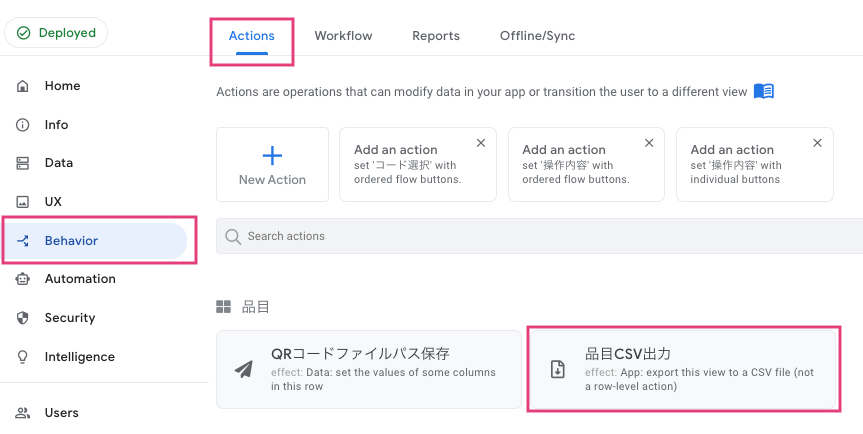Click the Intelligence lightbulb icon
This screenshot has width=863, height=434.
coord(23,357)
